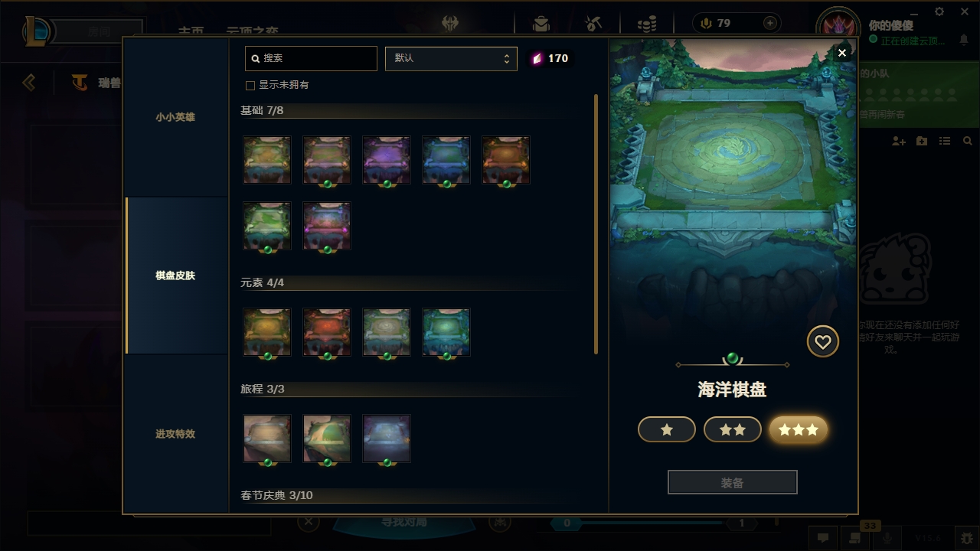Switch to the 小小英雄 tab
The height and width of the screenshot is (551, 980).
click(176, 117)
